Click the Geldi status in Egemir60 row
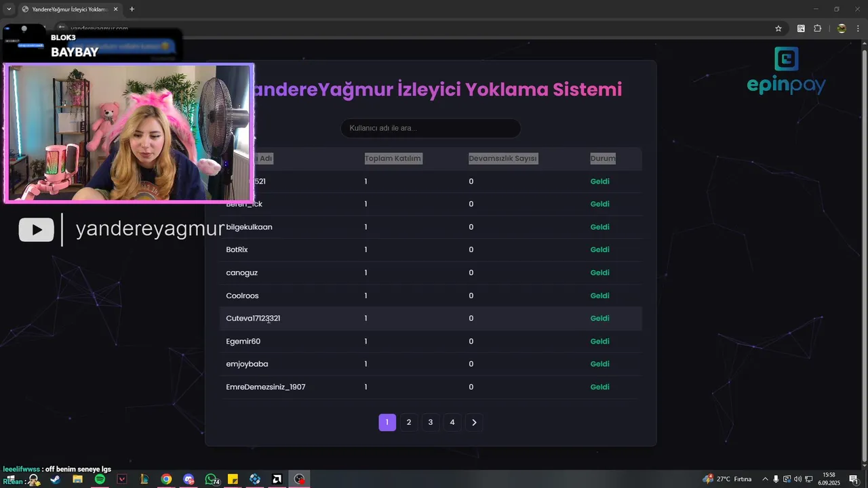Screen dimensions: 868x488 click(599, 341)
